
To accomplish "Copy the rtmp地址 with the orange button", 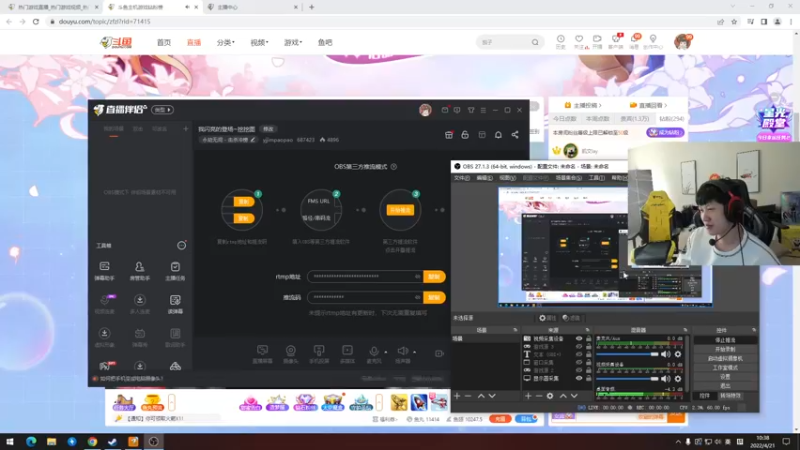I will tap(434, 277).
